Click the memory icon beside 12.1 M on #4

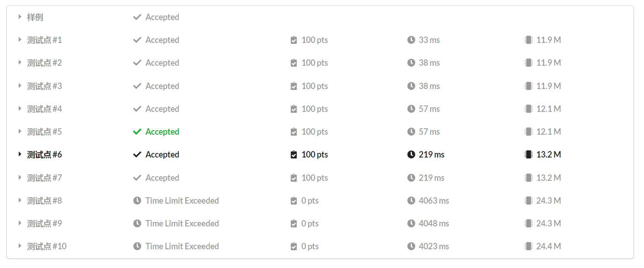[528, 109]
